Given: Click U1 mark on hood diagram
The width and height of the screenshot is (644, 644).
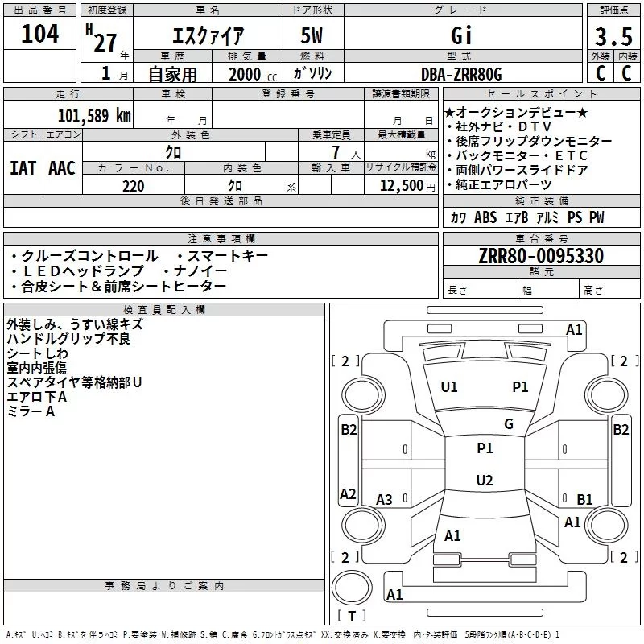Looking at the screenshot, I should tap(449, 386).
